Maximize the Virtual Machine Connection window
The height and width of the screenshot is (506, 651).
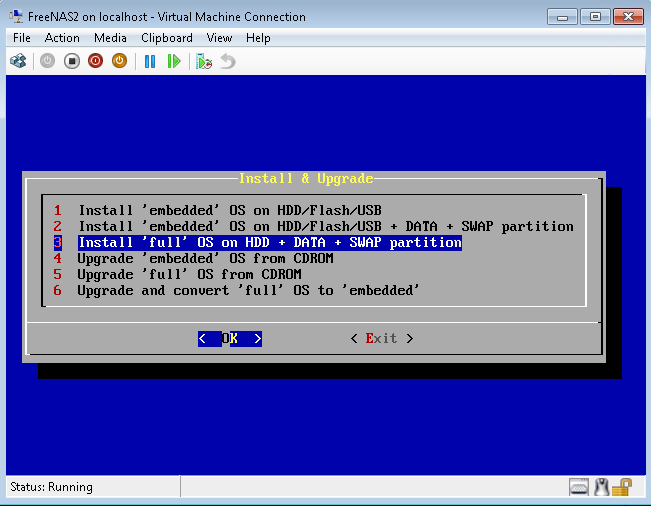595,17
